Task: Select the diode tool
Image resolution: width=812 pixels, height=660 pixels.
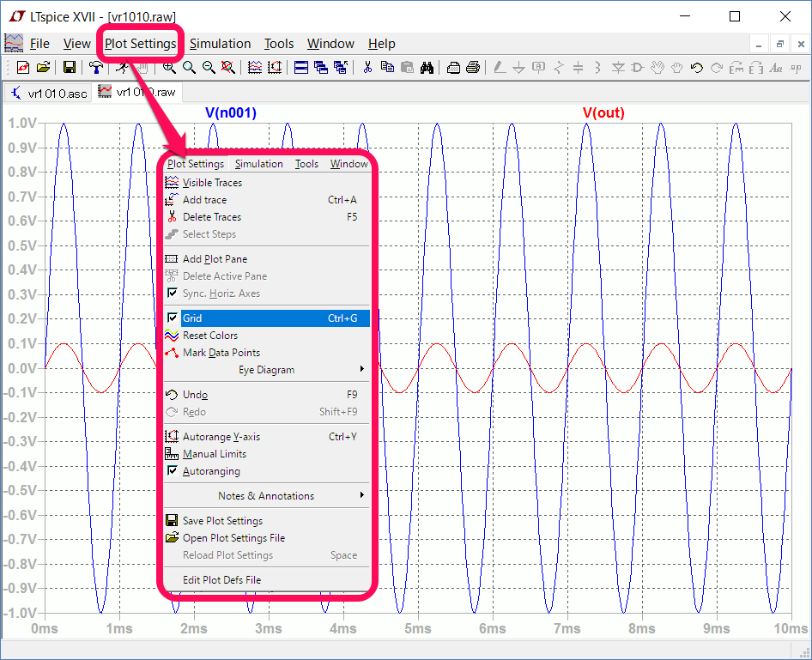Action: [618, 67]
